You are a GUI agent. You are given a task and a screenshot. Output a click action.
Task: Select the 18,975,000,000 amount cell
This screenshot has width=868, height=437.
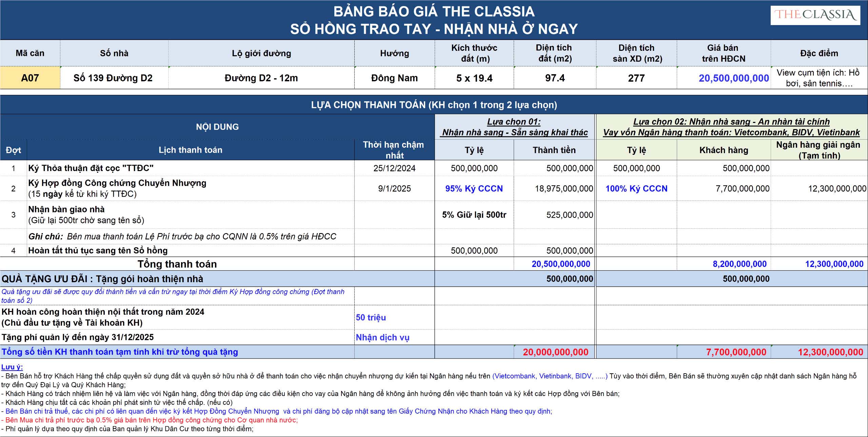click(x=564, y=189)
